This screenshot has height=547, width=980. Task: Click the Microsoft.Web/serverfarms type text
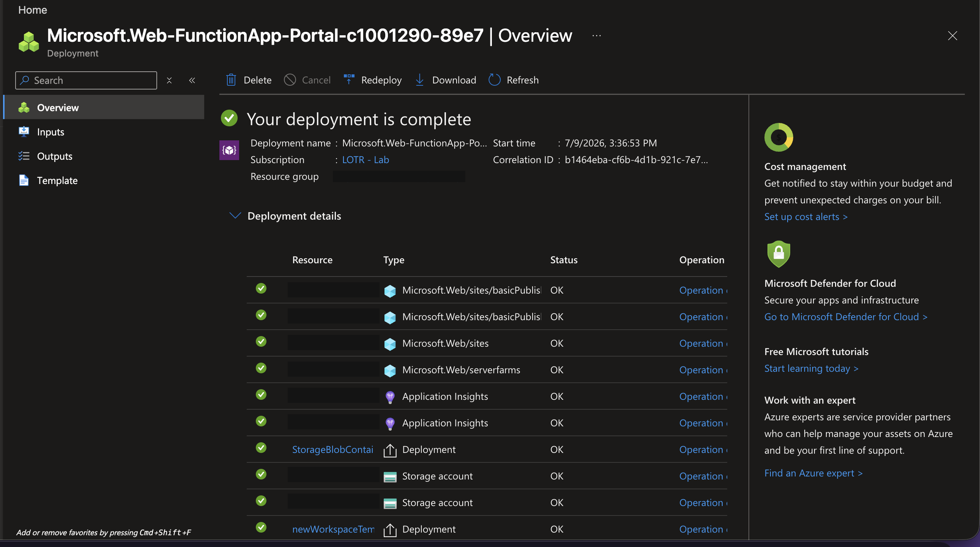461,370
